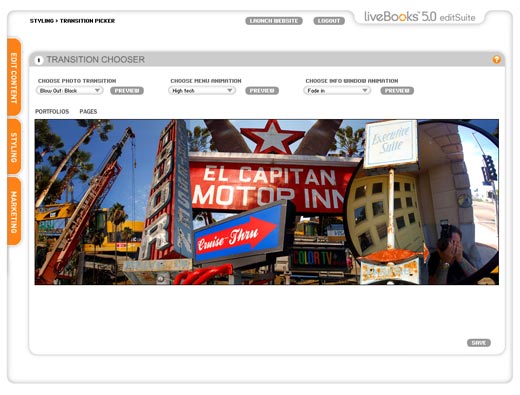Click the El Capitan Motor Inn preview image

267,202
